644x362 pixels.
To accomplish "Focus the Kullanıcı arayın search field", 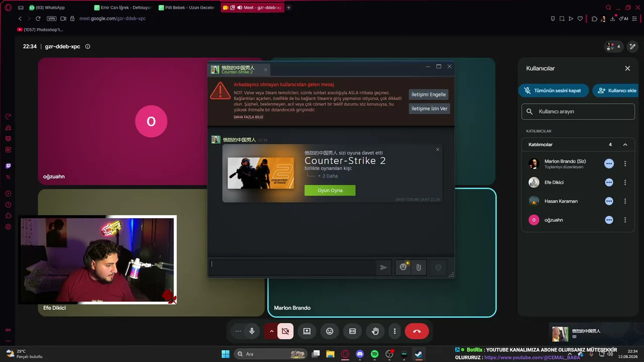I will pos(578,112).
